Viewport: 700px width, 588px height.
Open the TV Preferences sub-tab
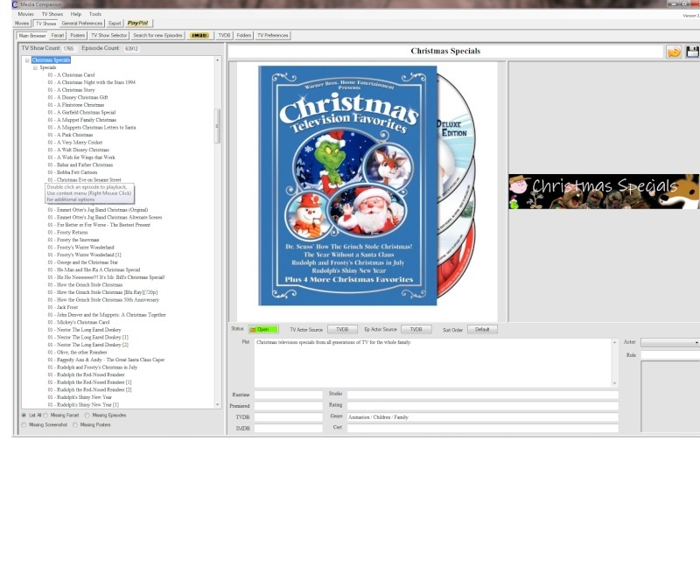(x=273, y=35)
